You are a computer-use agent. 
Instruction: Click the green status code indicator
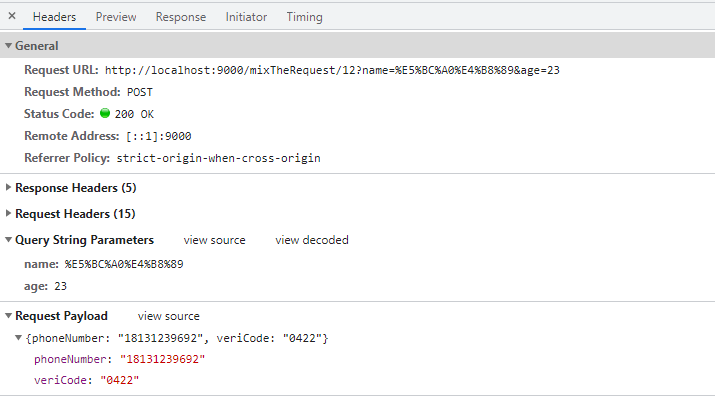(105, 113)
